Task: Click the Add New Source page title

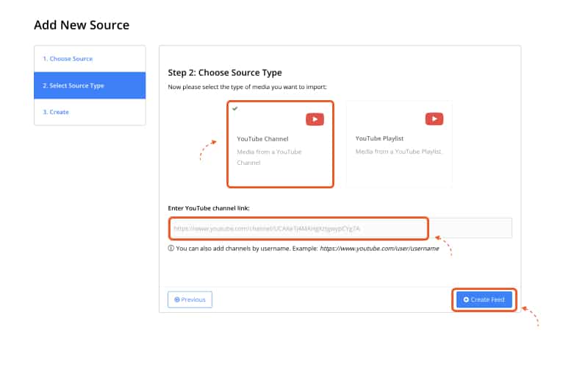Action: pyautogui.click(x=82, y=25)
